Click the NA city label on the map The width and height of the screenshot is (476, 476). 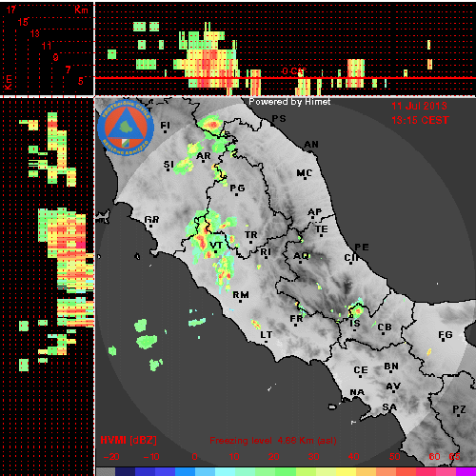point(357,392)
